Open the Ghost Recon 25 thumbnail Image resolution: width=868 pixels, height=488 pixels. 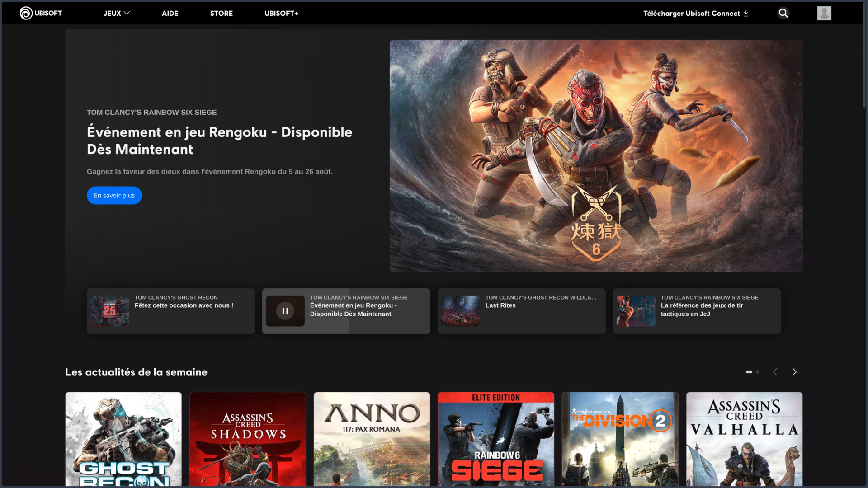110,311
